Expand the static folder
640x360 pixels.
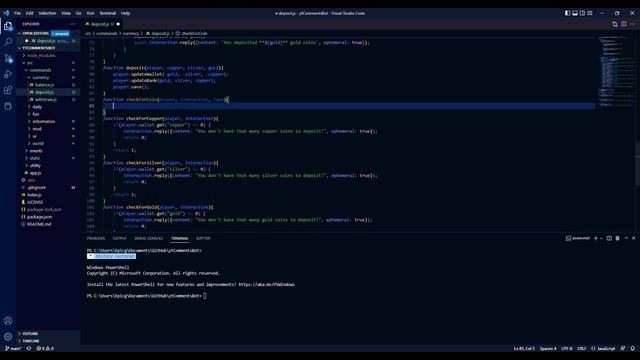click(x=35, y=158)
